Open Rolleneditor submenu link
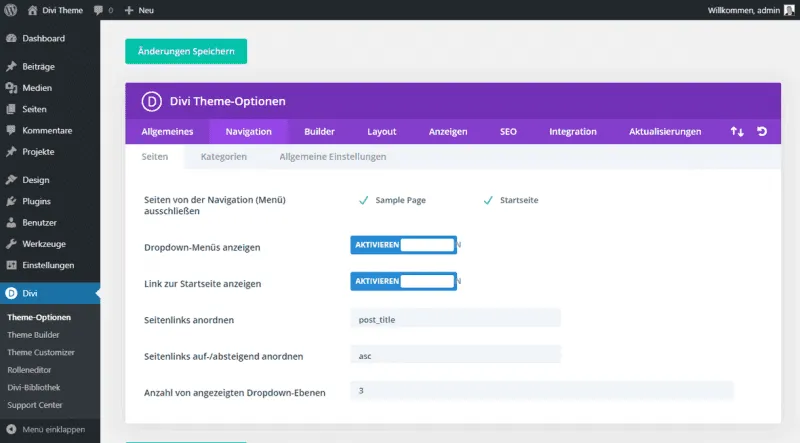The height and width of the screenshot is (443, 800). 29,370
